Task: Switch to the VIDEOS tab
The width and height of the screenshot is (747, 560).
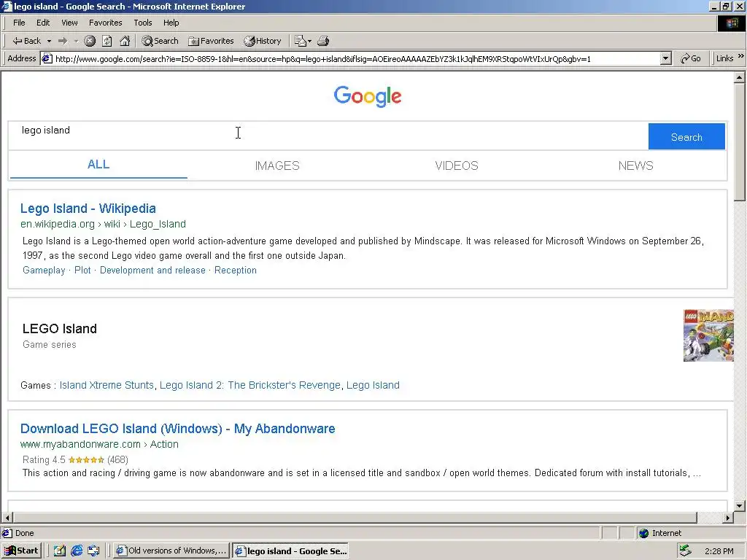Action: pos(457,166)
